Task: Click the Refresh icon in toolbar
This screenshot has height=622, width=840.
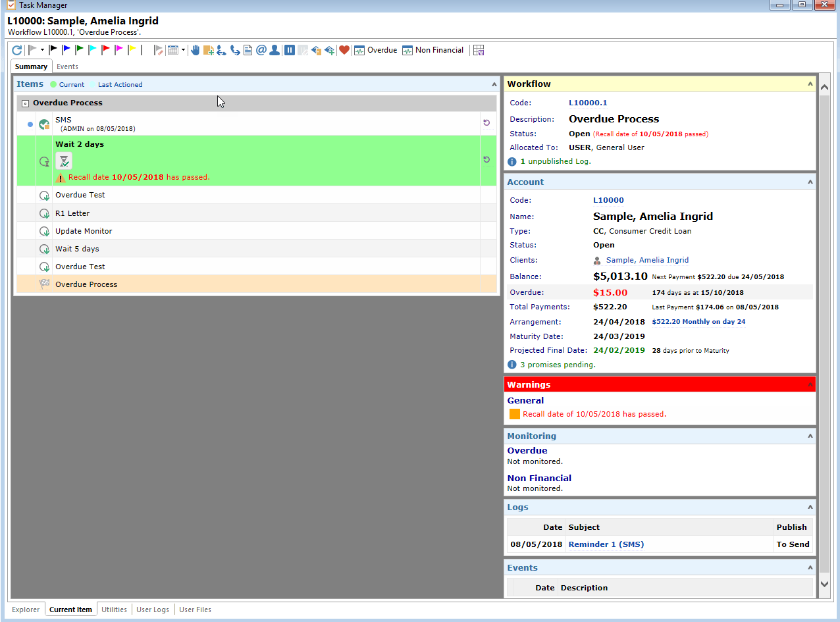Action: (x=17, y=50)
